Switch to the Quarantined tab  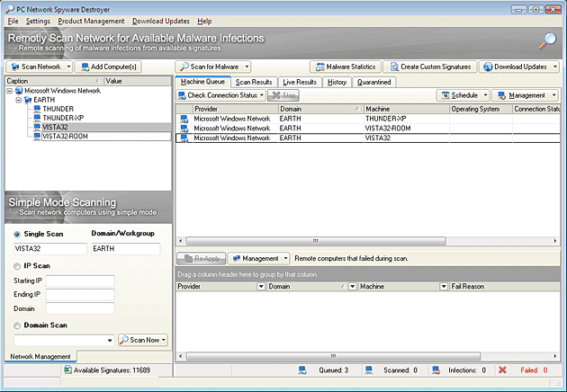pyautogui.click(x=373, y=82)
